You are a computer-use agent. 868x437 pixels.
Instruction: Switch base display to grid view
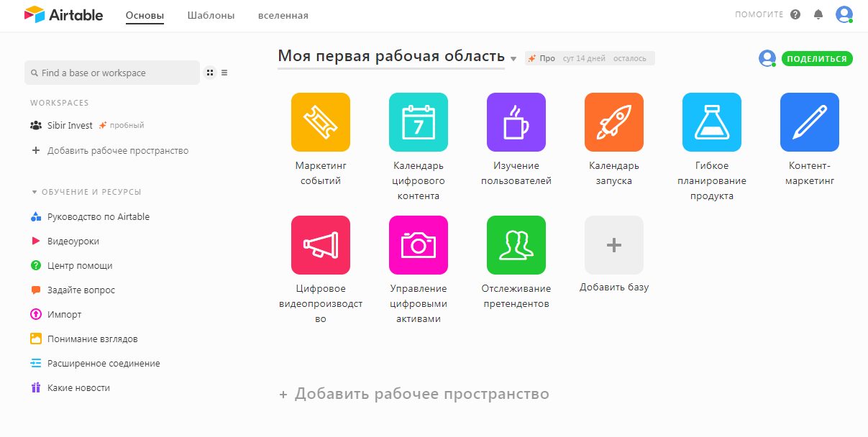pyautogui.click(x=209, y=72)
